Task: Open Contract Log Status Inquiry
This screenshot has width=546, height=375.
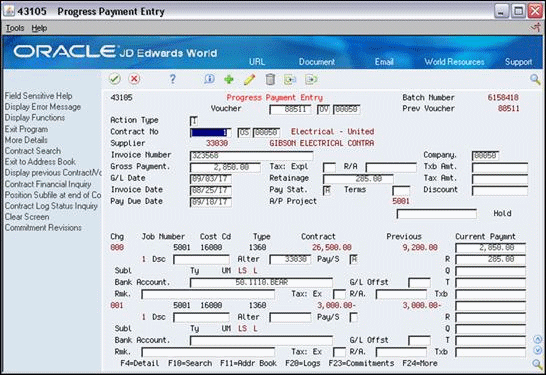Action: (x=51, y=206)
